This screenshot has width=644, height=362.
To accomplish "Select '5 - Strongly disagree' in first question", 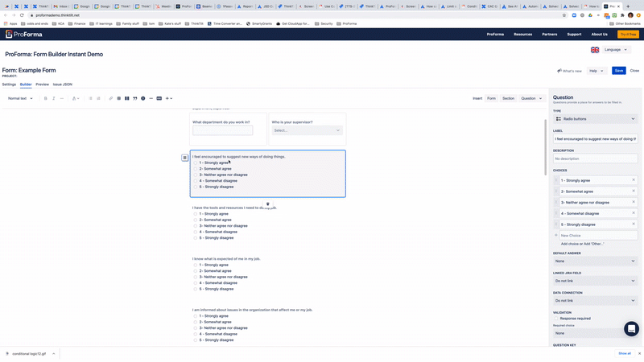I will [196, 187].
